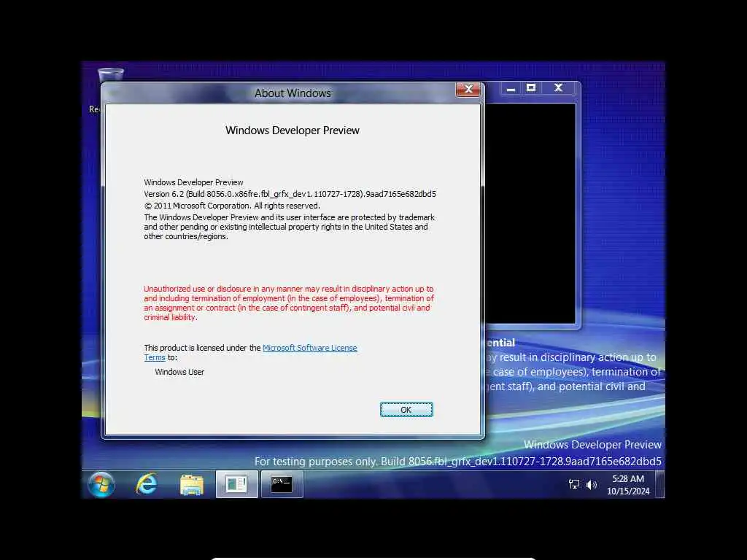Click Show desktop button at taskbar end
Image resolution: width=747 pixels, height=560 pixels.
click(x=659, y=484)
